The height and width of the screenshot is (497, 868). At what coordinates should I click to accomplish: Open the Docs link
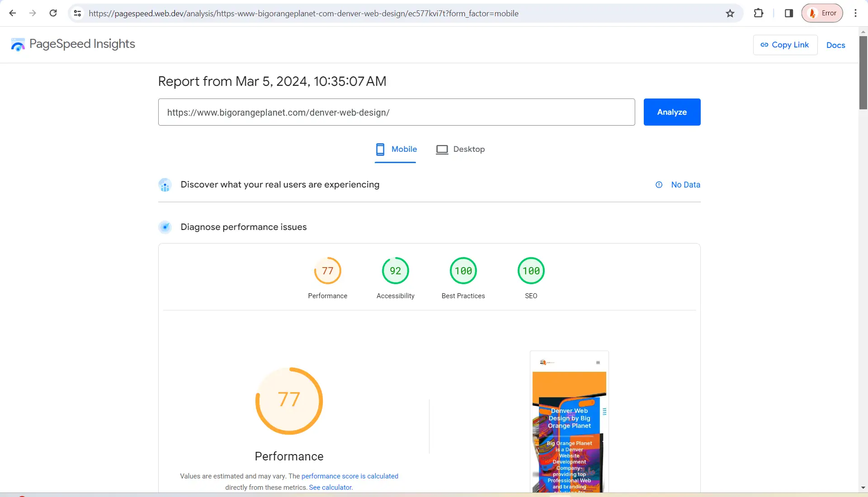835,45
